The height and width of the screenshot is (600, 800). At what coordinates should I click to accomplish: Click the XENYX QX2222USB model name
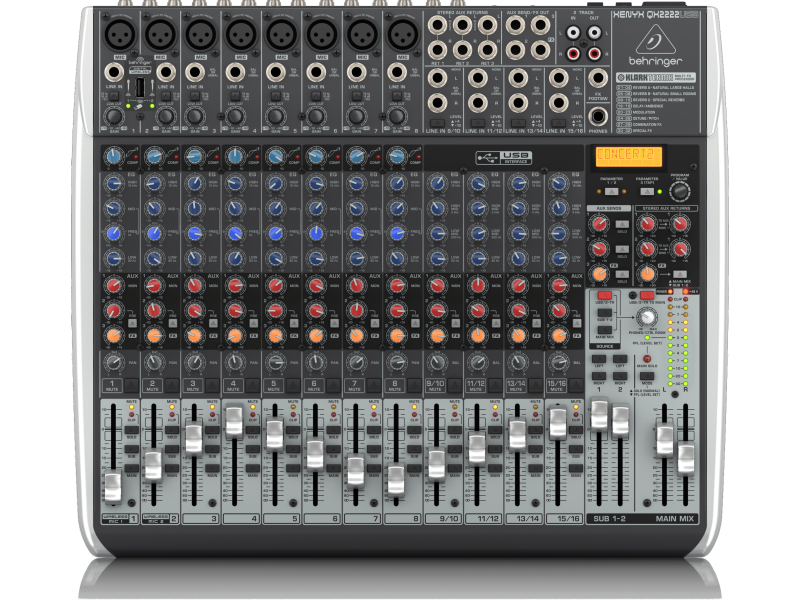coord(656,14)
